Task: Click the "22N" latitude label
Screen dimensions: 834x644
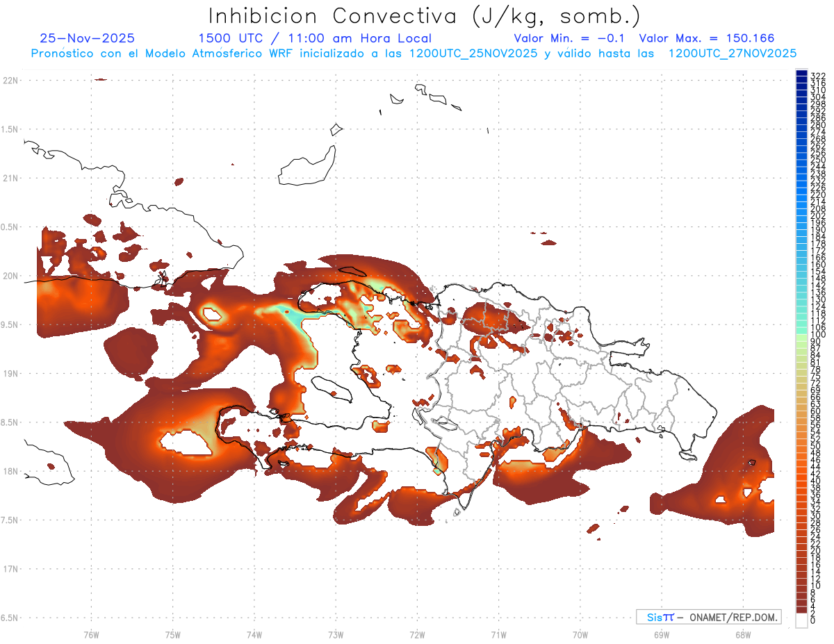Action: click(x=10, y=80)
